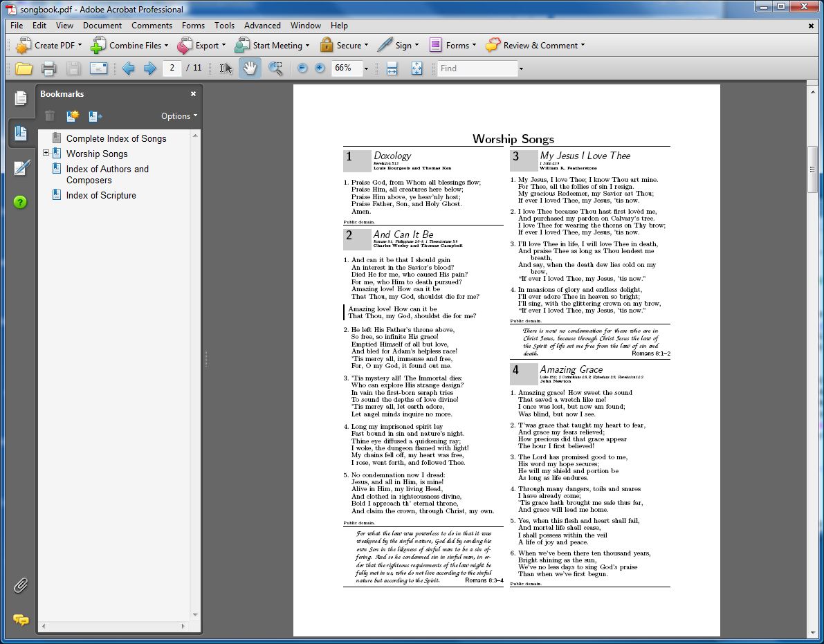Open the Index of Scripture bookmark
The image size is (824, 644).
[x=101, y=196]
